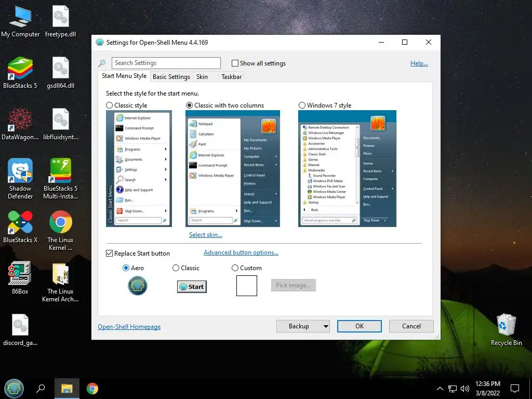Choose the Custom start button option
The width and height of the screenshot is (532, 399).
pos(235,268)
